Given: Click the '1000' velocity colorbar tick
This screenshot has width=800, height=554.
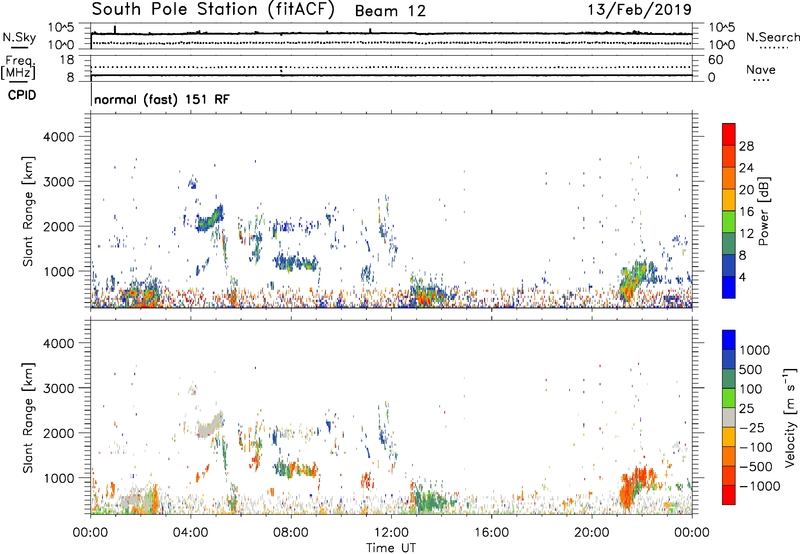Looking at the screenshot, I should pyautogui.click(x=755, y=350).
